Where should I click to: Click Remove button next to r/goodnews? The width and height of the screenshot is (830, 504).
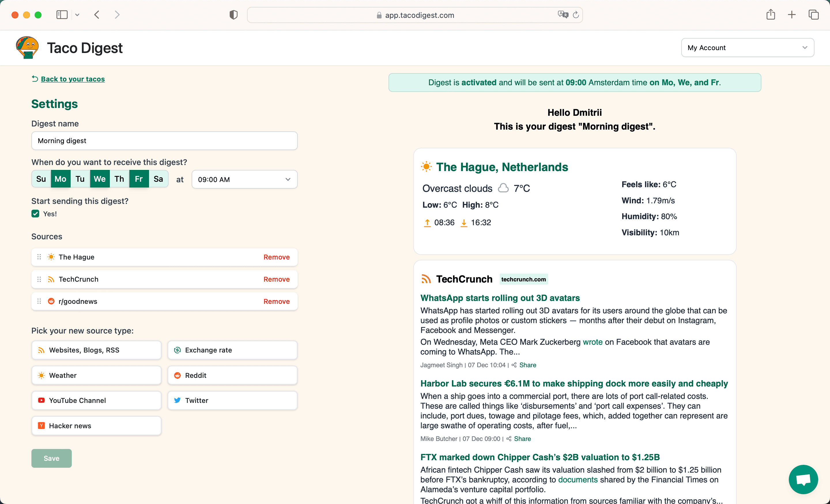coord(276,302)
